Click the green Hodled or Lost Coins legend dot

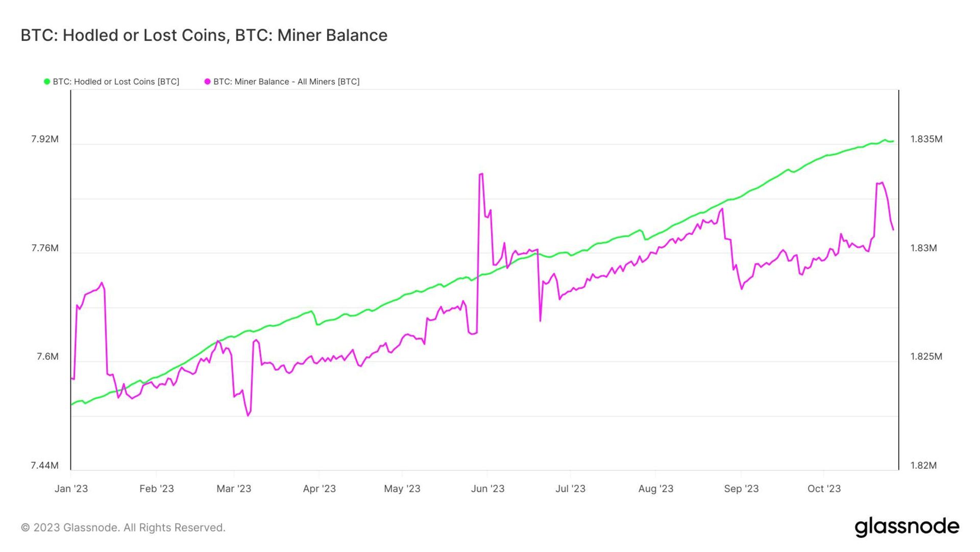coord(47,82)
